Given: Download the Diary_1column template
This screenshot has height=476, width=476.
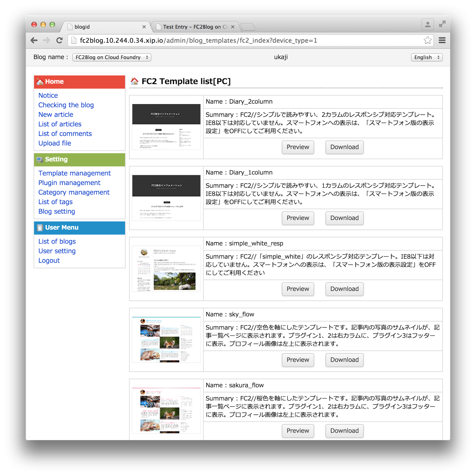Looking at the screenshot, I should pos(345,218).
